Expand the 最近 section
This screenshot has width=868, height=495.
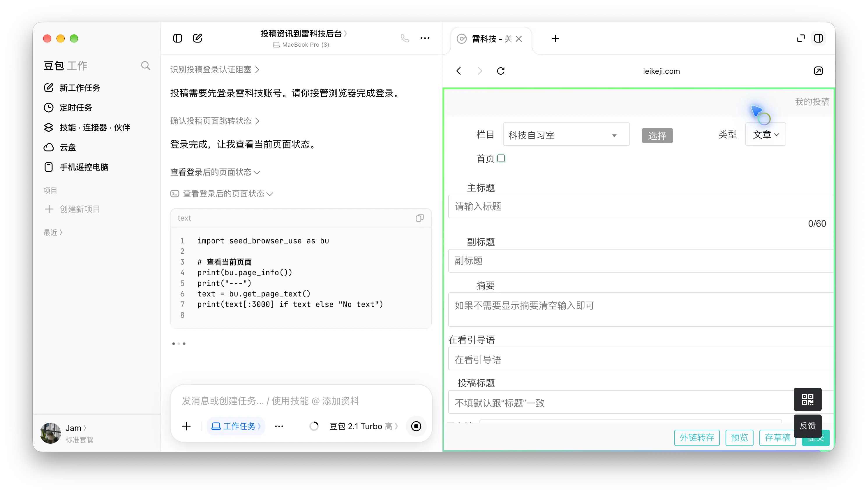(x=53, y=232)
